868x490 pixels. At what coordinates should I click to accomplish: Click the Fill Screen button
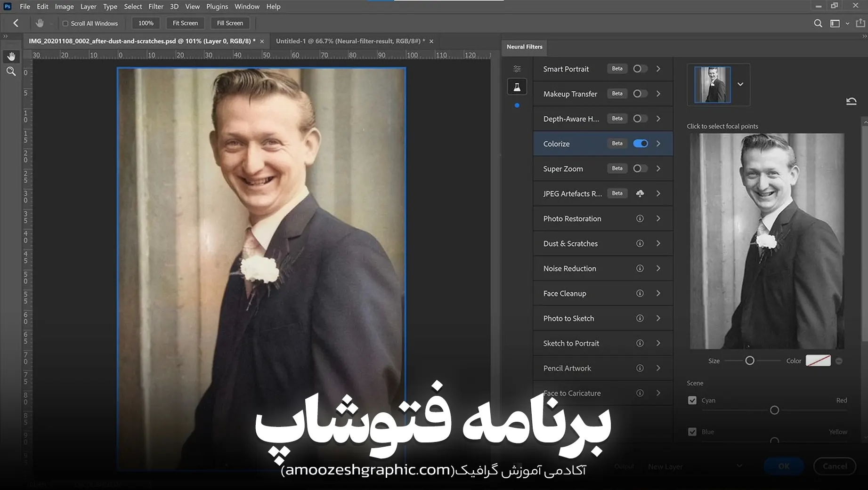pos(230,23)
